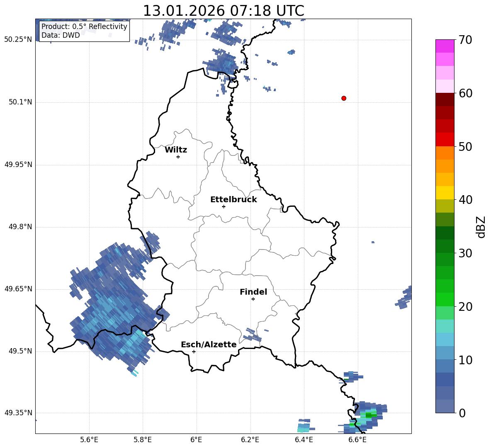
Task: Click the bright green swatch just above 20
Action: click(x=445, y=299)
